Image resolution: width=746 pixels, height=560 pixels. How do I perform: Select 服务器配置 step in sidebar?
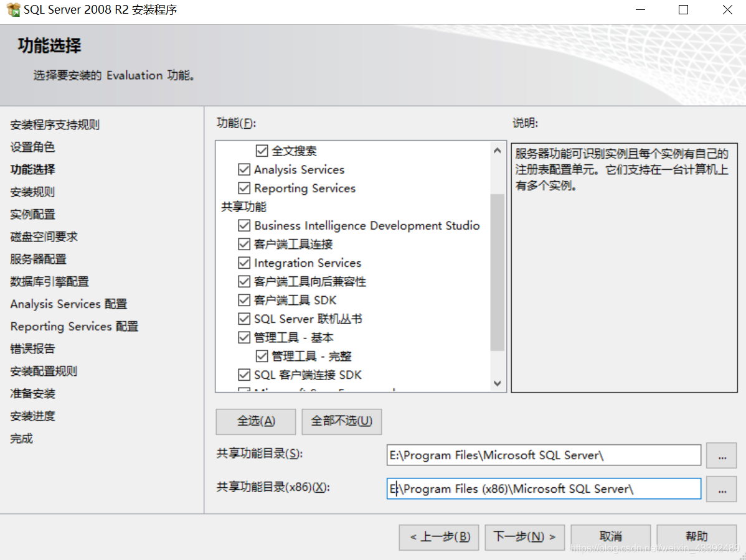coord(38,259)
